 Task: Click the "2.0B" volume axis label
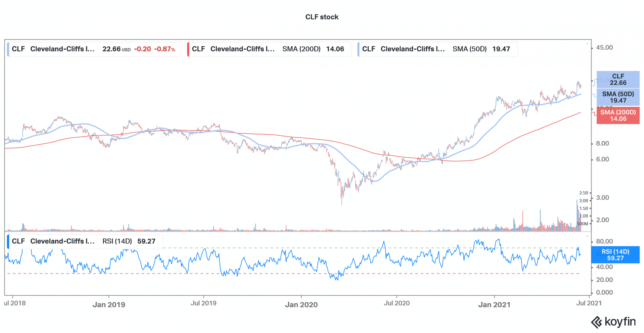point(584,201)
